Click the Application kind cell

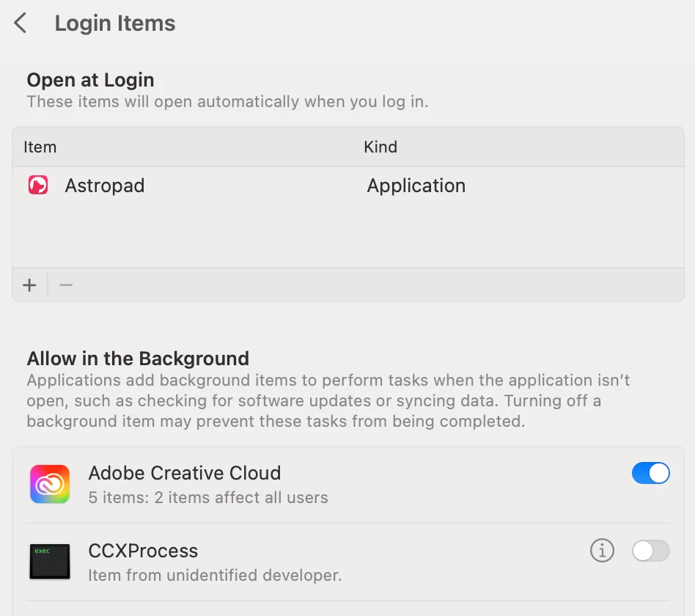click(416, 186)
